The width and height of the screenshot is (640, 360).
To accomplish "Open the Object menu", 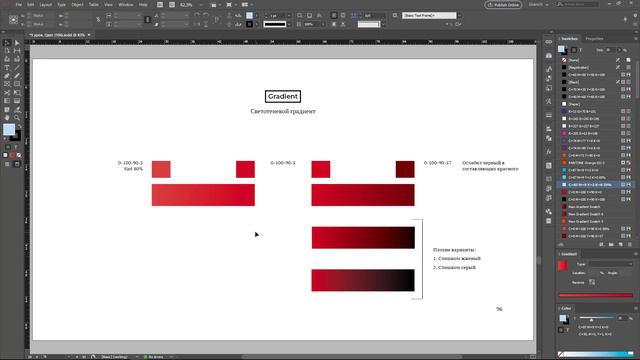I will click(x=77, y=4).
